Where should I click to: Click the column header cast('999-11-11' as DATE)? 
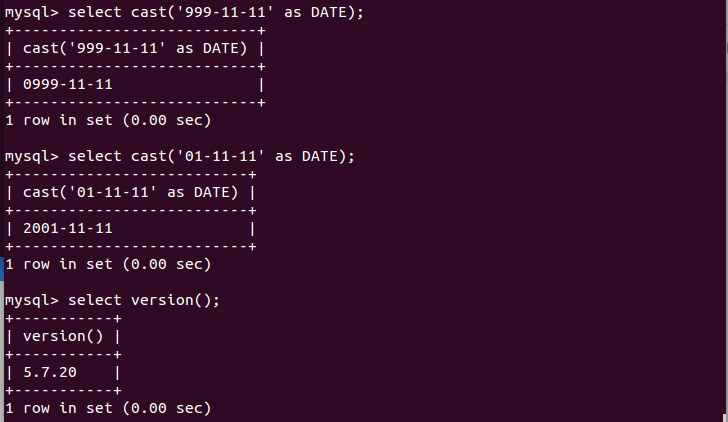coord(135,48)
